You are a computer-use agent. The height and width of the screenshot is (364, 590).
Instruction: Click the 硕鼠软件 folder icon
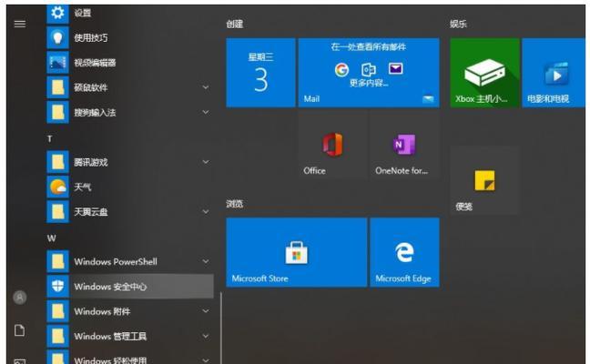pos(57,87)
